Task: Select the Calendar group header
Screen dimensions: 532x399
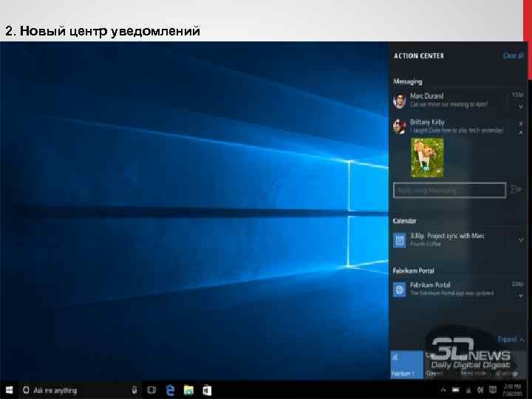Action: click(404, 221)
